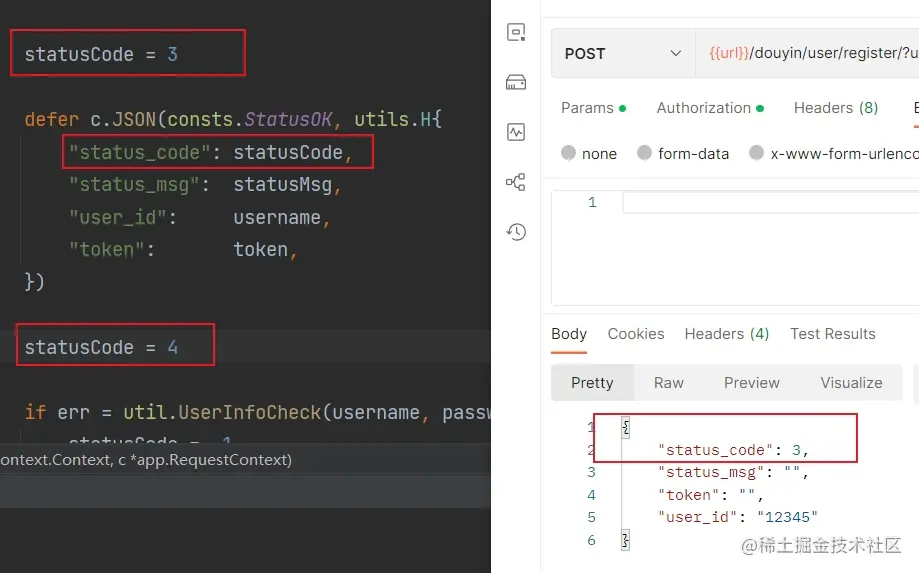Screen dimensions: 919x573
Task: Open the History icon in Postman sidebar
Action: (516, 232)
